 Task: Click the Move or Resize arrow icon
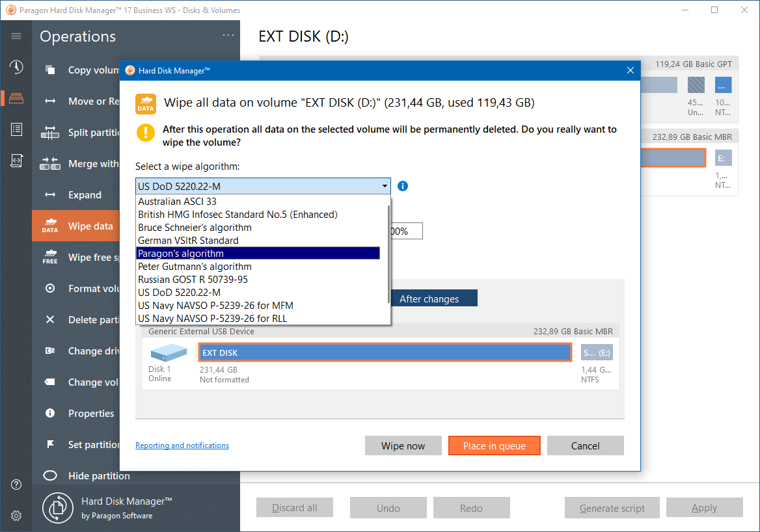(x=50, y=101)
